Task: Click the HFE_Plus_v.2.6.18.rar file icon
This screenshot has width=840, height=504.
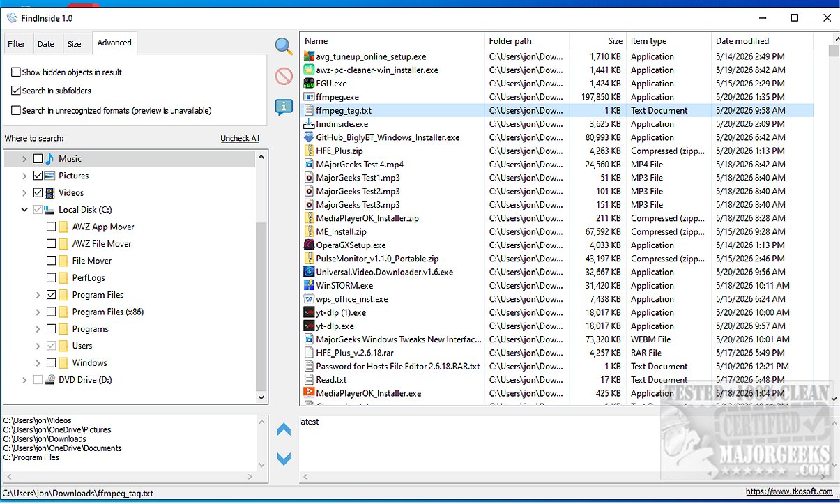Action: (x=310, y=353)
